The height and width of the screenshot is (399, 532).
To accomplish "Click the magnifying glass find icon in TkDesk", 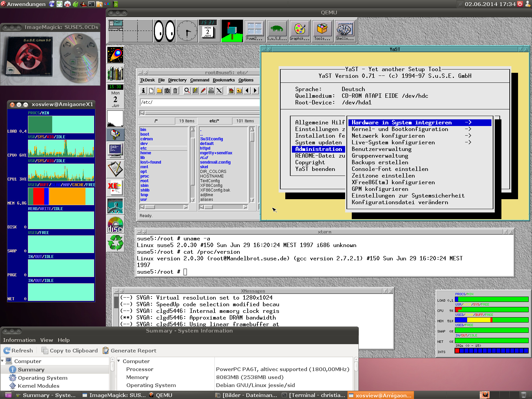I will pyautogui.click(x=187, y=90).
